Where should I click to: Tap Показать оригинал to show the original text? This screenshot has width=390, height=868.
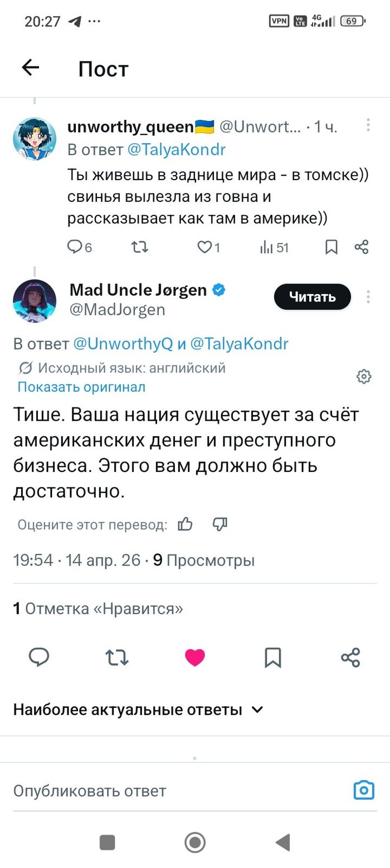click(x=81, y=387)
